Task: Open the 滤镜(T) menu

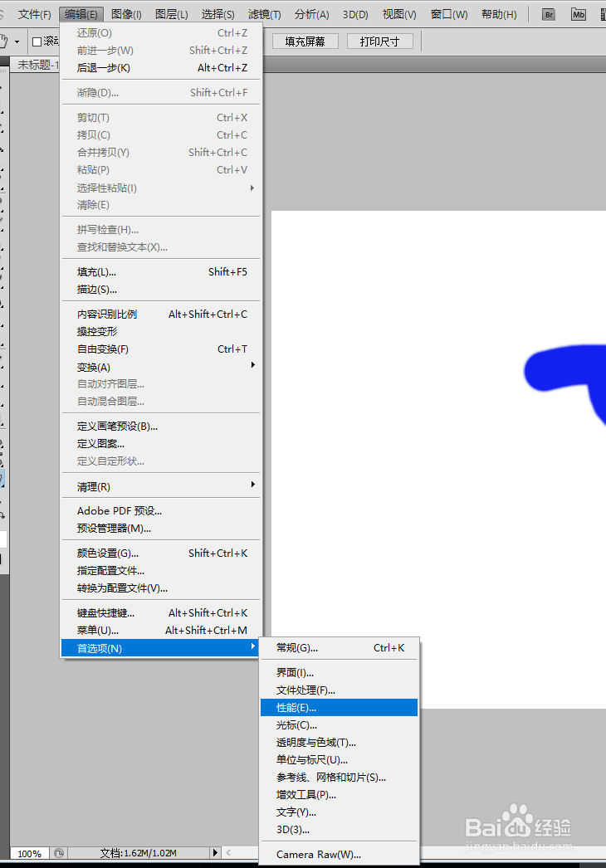Action: click(264, 14)
